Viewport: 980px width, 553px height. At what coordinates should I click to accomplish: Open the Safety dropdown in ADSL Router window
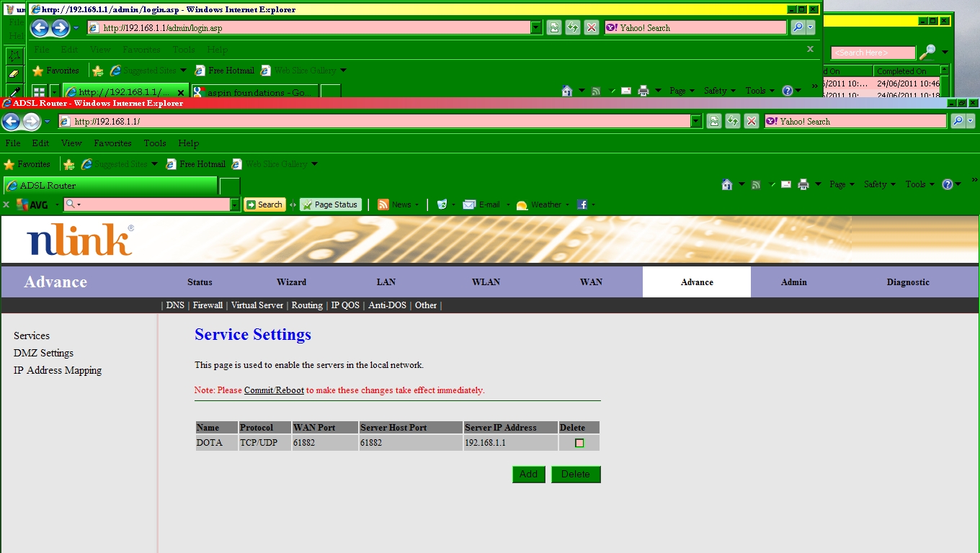coord(879,184)
